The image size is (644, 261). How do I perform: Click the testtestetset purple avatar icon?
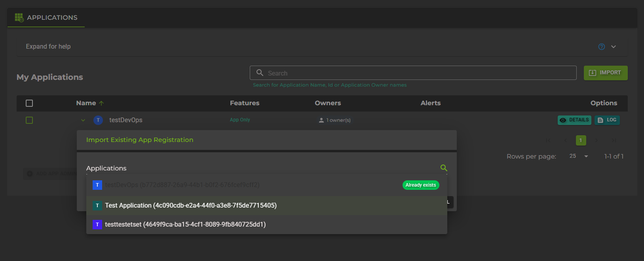[x=97, y=225]
